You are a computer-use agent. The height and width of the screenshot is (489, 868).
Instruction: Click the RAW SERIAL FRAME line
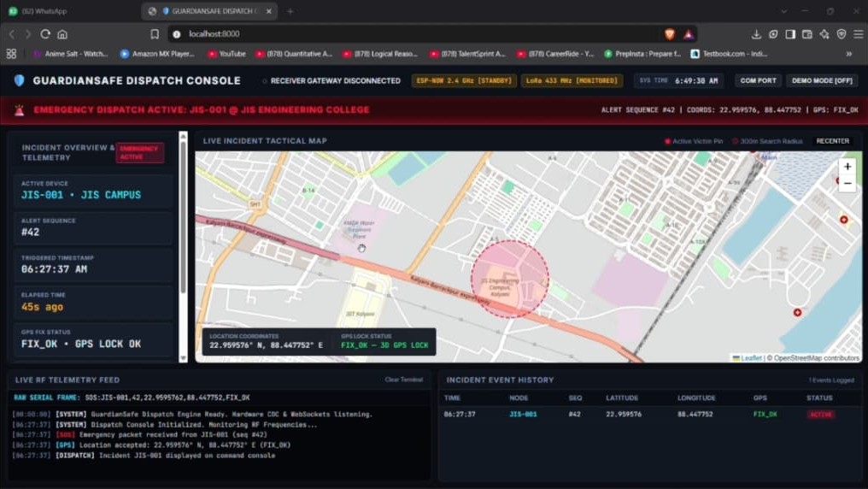coord(132,398)
